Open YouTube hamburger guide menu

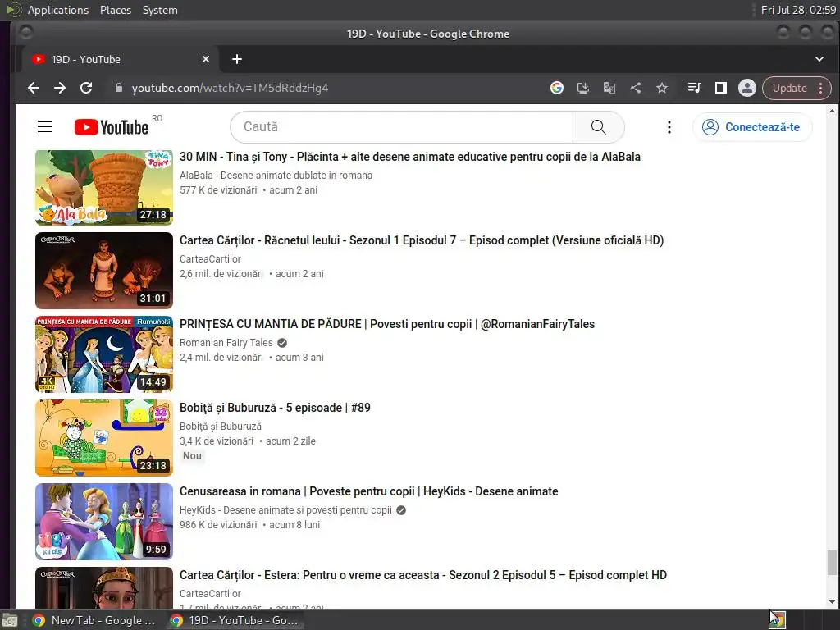45,127
